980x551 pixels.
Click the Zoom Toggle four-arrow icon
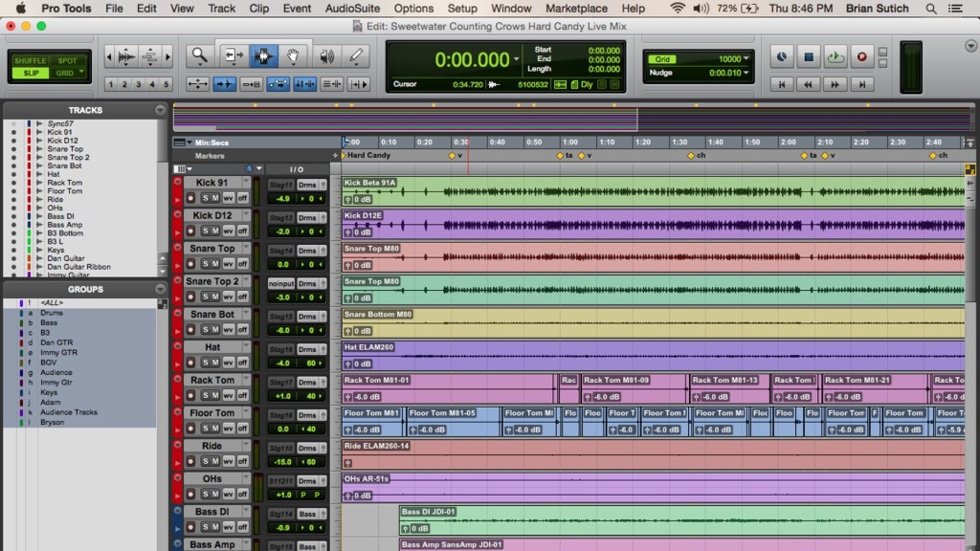197,84
